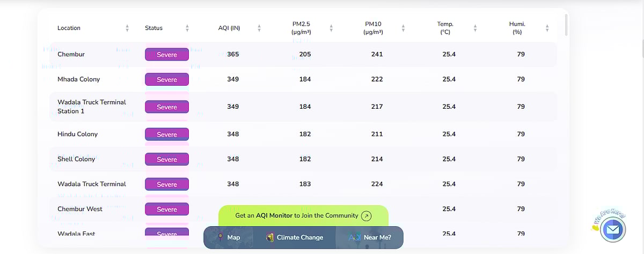
Task: Sort by Temperature column arrows
Action: [x=475, y=28]
